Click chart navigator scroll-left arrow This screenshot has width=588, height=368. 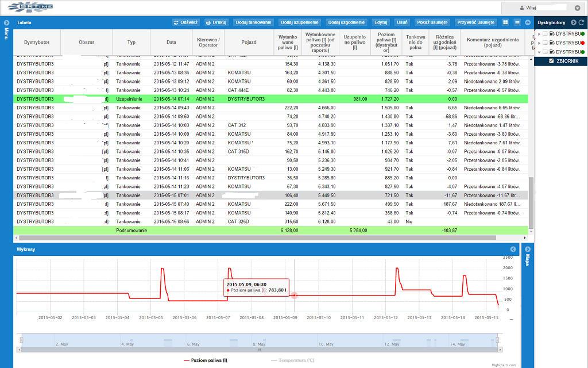point(19,350)
